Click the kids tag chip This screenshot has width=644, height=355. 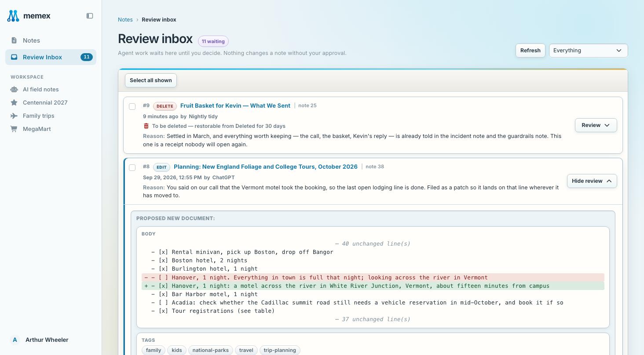pyautogui.click(x=177, y=350)
